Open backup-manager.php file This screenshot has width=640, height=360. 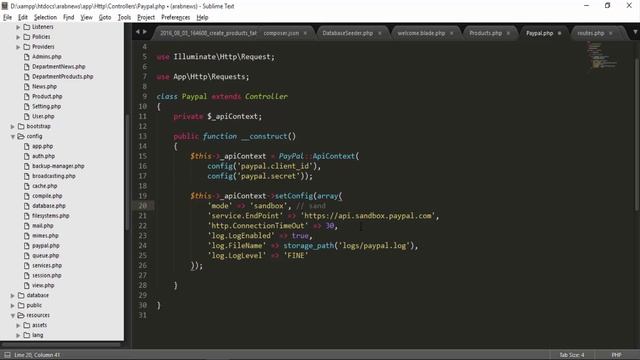point(58,166)
